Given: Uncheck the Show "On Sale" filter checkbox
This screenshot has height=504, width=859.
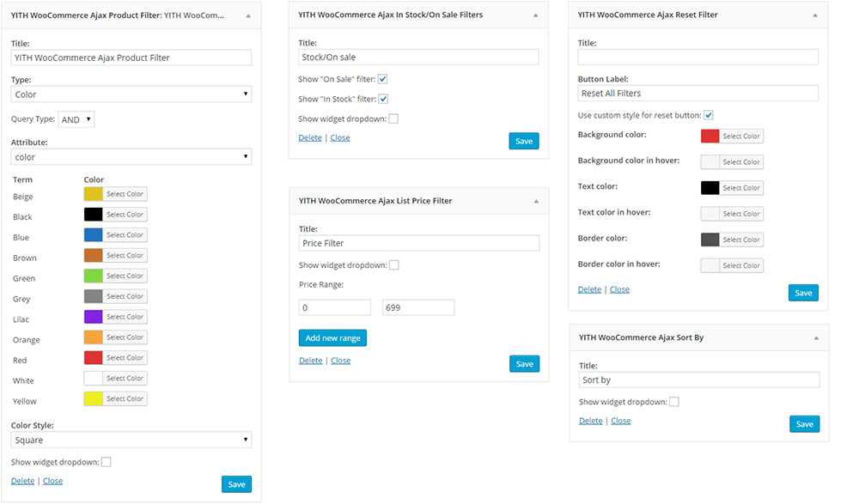Looking at the screenshot, I should pos(383,79).
